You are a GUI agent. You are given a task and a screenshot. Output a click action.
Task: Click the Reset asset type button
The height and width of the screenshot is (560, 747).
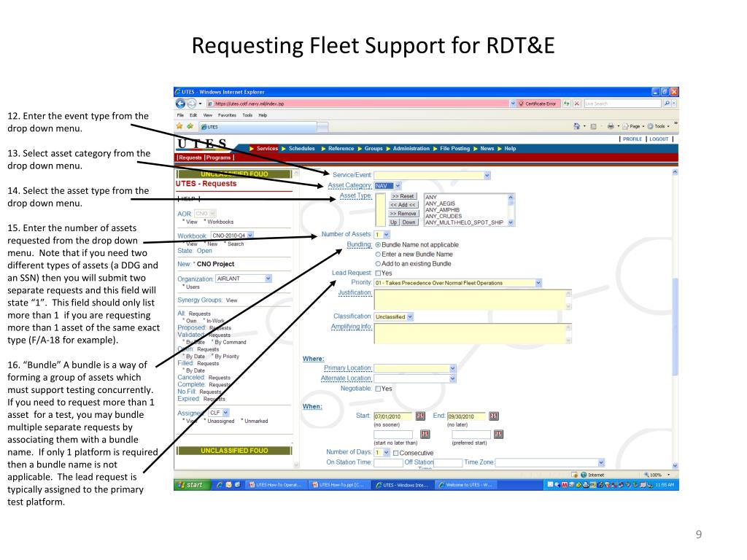coord(403,196)
